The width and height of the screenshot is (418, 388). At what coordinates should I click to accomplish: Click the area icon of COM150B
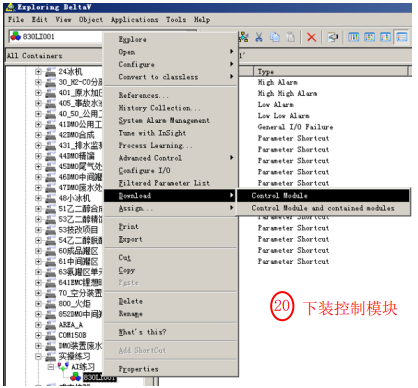click(x=50, y=335)
